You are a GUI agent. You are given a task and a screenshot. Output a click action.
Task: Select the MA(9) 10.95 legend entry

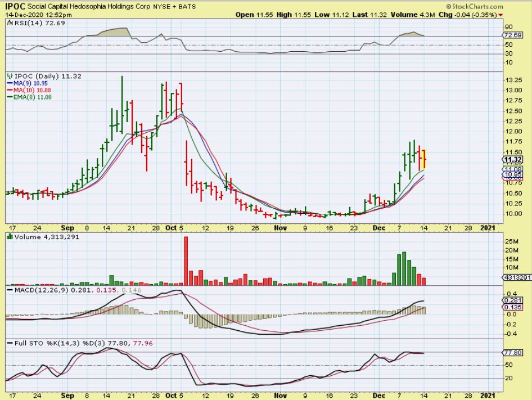coord(27,83)
